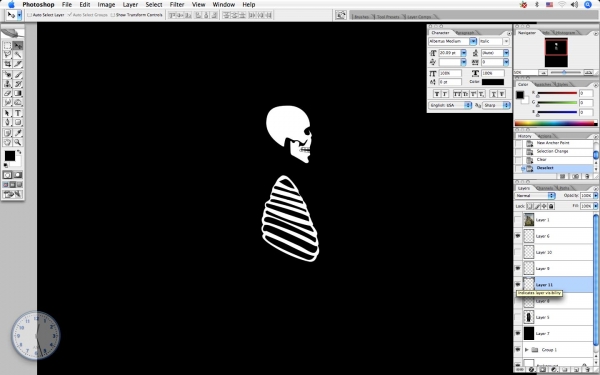Expand the Group 1 folder triangle
The image size is (600, 375).
pos(527,350)
